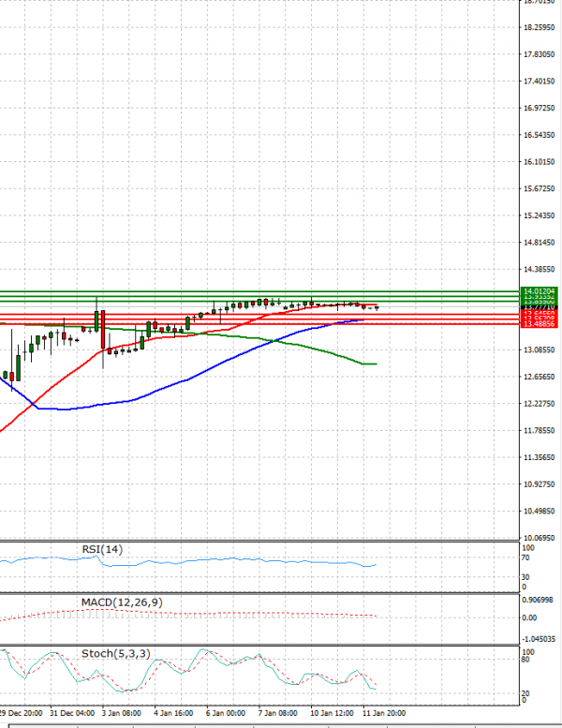
Task: Click the 10.49850 price axis label
Action: [539, 512]
